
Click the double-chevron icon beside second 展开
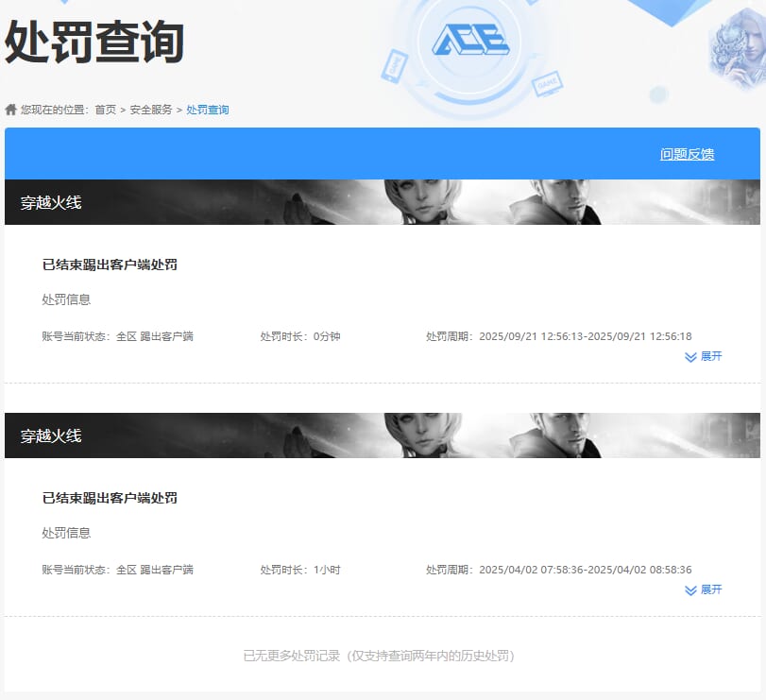tap(692, 589)
